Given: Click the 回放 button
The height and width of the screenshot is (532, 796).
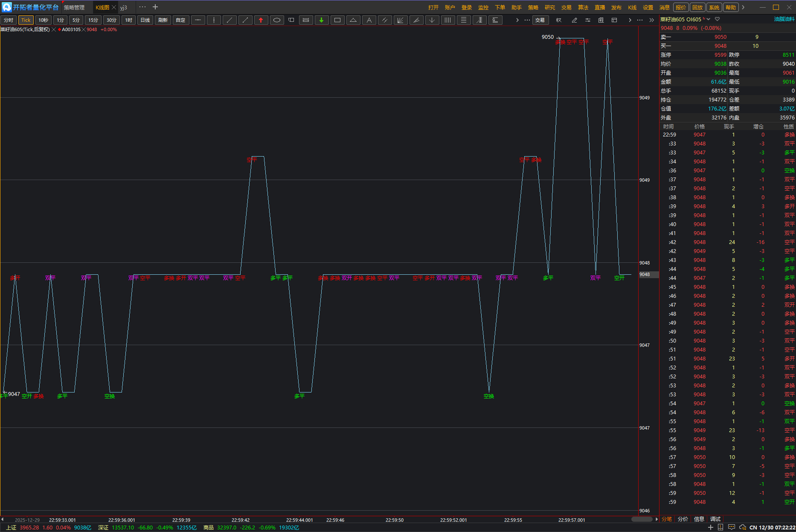Looking at the screenshot, I should tap(697, 7).
